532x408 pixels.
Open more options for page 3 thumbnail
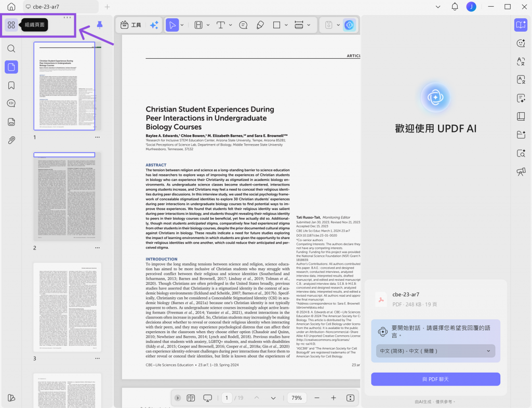97,359
